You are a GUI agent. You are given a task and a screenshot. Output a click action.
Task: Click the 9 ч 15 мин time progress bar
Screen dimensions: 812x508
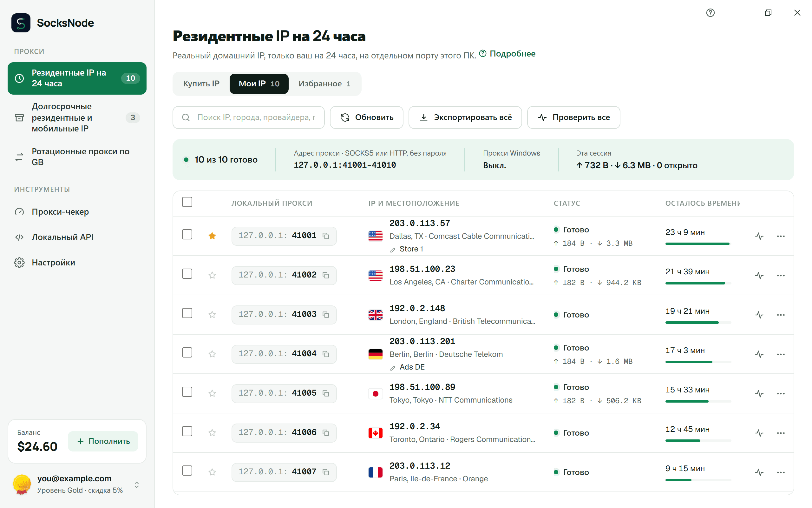(x=698, y=480)
